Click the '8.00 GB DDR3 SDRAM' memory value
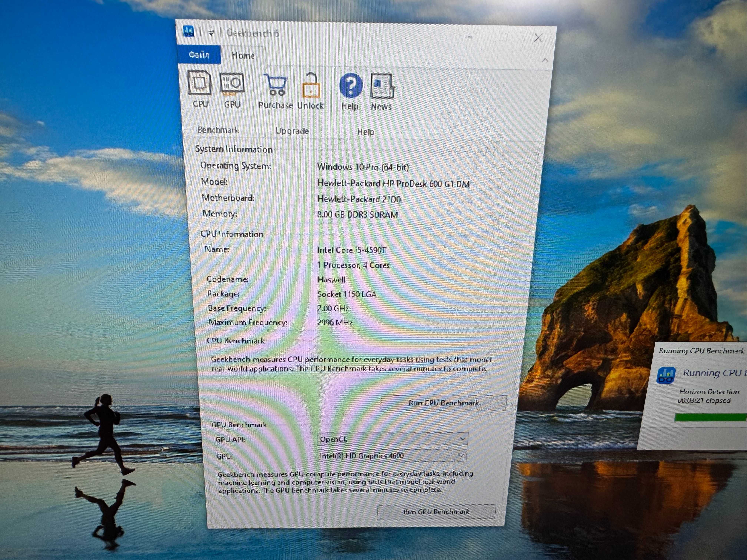747x560 pixels. pyautogui.click(x=358, y=215)
